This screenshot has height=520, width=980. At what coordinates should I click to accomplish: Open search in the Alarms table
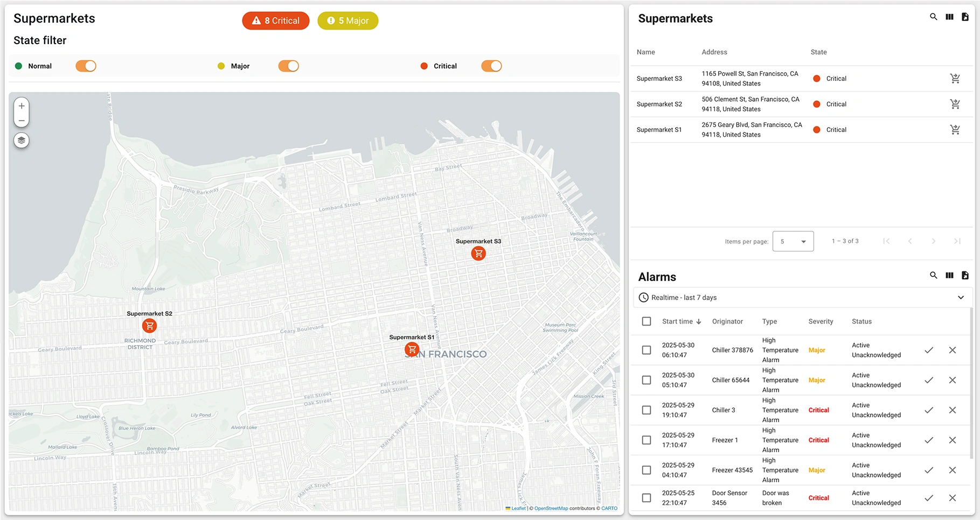click(934, 275)
